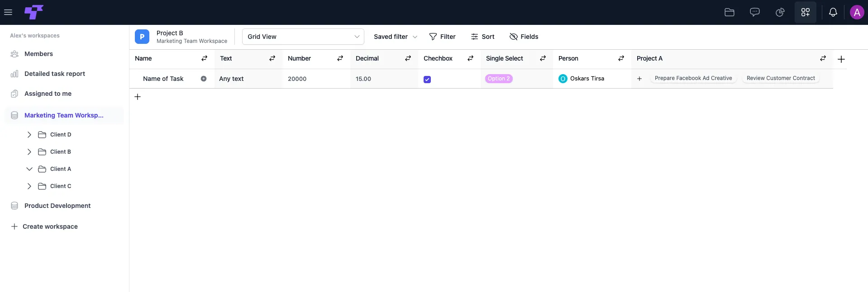868x292 pixels.
Task: Open the Filter options
Action: tap(442, 37)
